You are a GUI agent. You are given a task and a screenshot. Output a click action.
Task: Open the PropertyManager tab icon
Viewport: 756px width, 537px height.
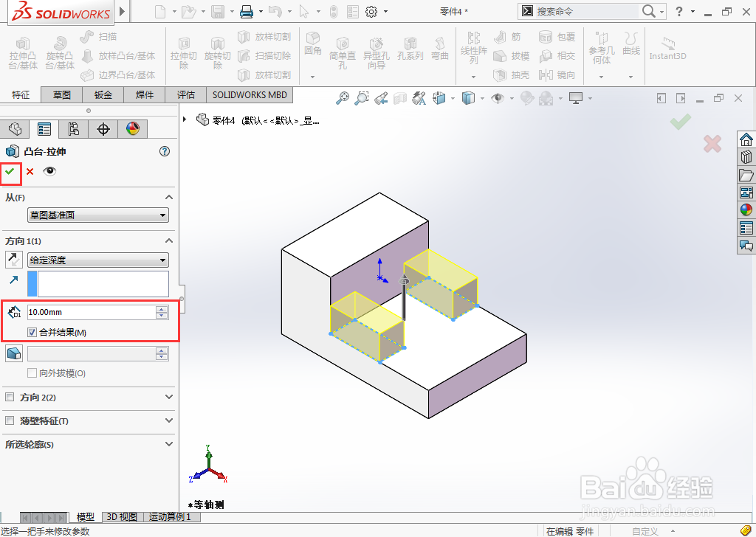44,129
